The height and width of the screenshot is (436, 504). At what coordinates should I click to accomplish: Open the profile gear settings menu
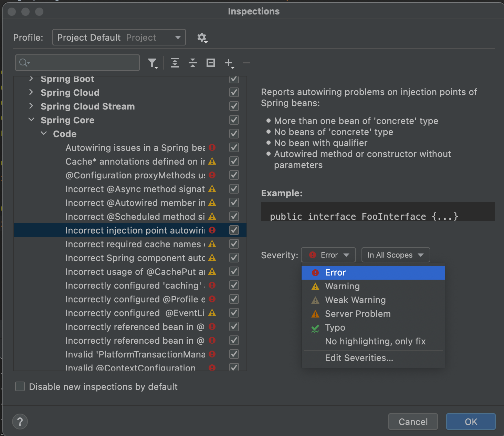click(x=202, y=38)
